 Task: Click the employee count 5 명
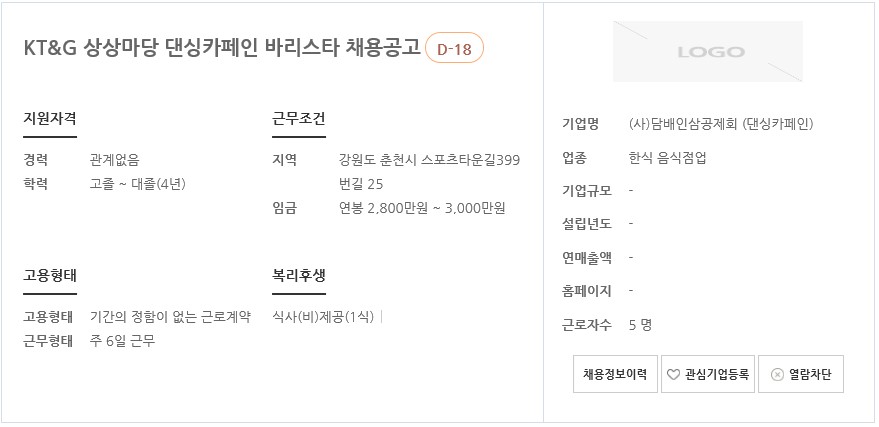coord(640,325)
